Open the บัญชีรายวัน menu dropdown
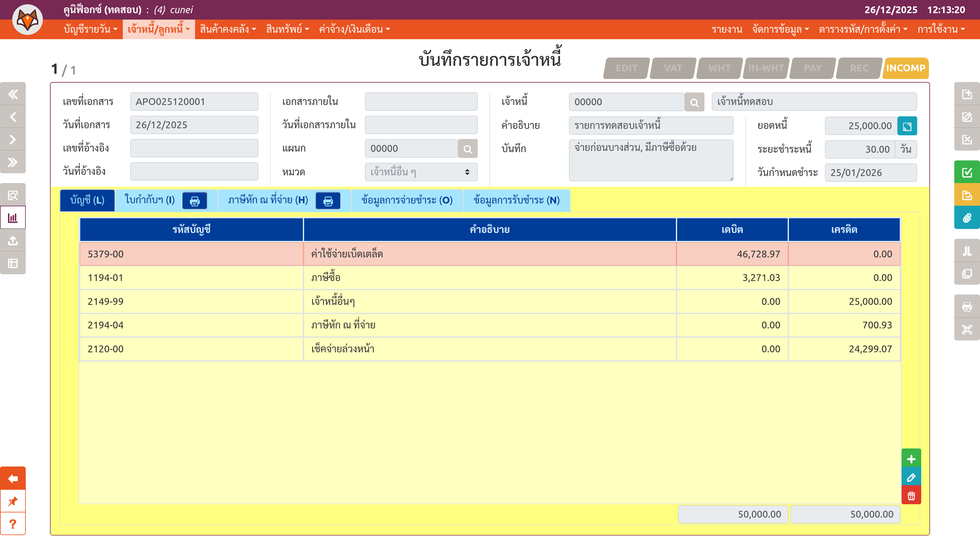This screenshot has height=551, width=980. [91, 29]
